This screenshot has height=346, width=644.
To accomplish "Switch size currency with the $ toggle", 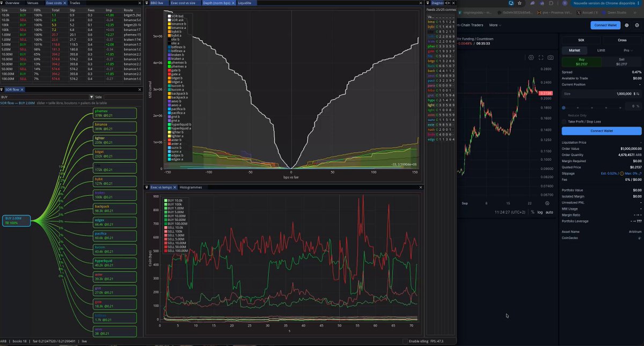I will click(x=637, y=94).
